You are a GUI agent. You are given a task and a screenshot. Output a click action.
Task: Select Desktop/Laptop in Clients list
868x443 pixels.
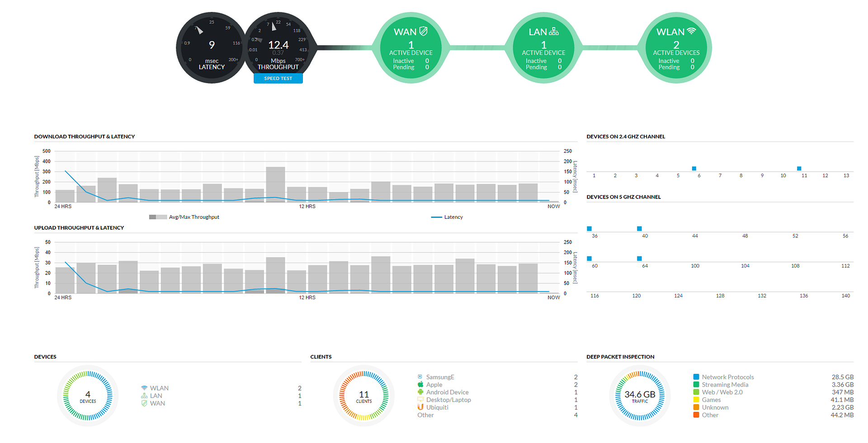coord(497,400)
